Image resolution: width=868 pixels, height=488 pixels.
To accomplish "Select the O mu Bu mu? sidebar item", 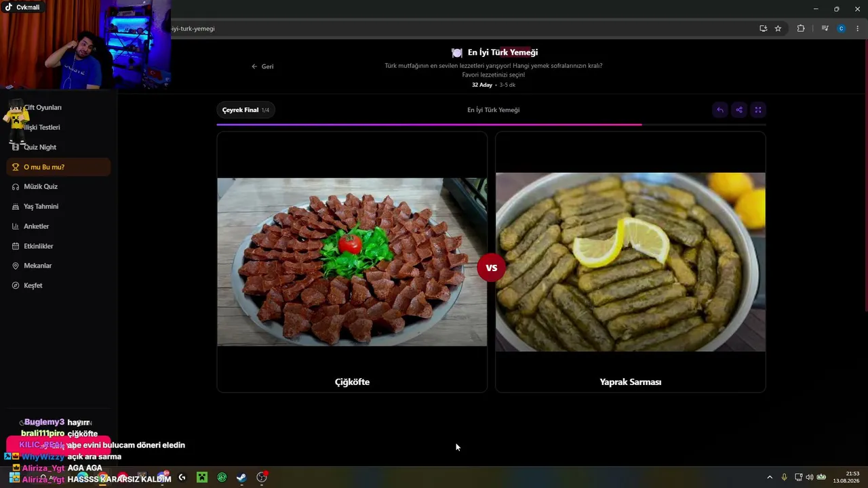I will (x=58, y=167).
